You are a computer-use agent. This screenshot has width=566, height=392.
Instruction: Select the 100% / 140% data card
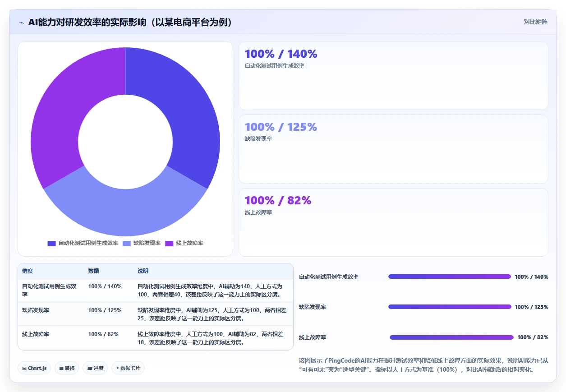pos(393,76)
